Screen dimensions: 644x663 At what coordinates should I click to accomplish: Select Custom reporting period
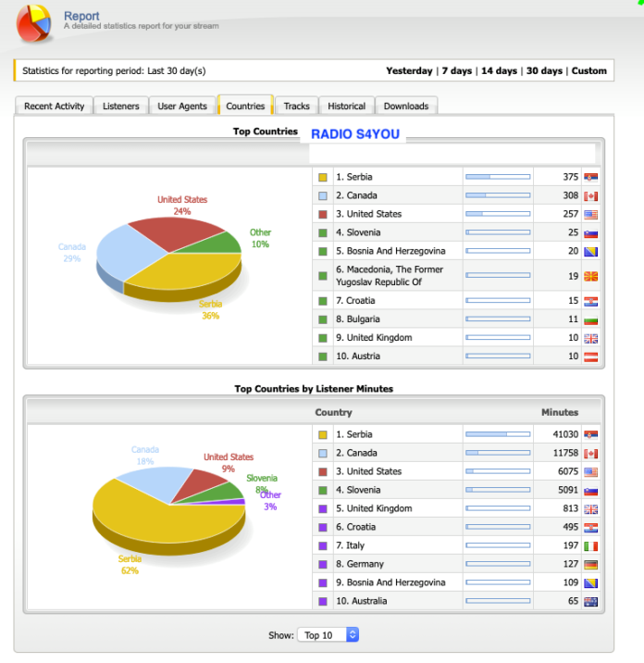pos(589,71)
